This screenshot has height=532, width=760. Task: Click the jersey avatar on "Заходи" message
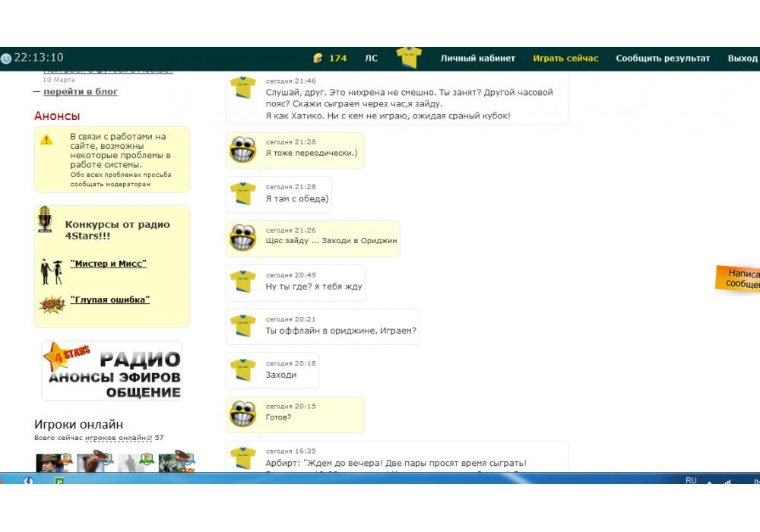tap(242, 371)
